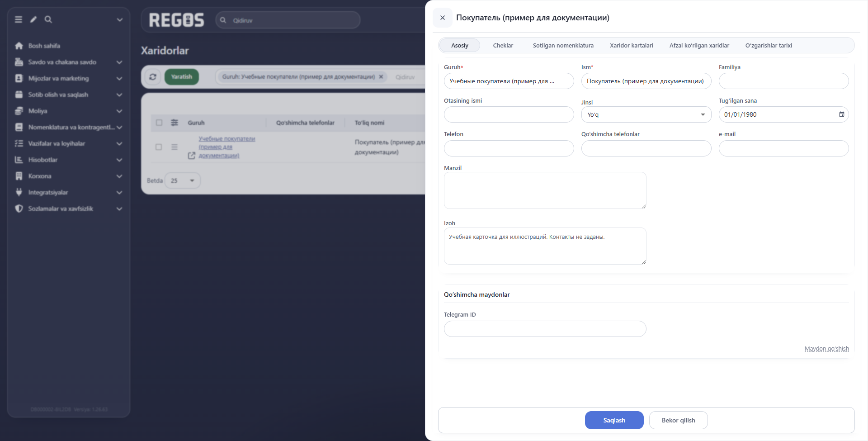
Task: Click the hamburger menu icon in sidebar
Action: pyautogui.click(x=19, y=19)
